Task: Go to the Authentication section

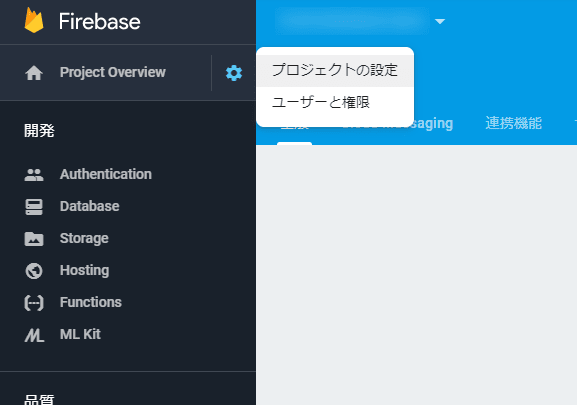Action: coord(106,174)
